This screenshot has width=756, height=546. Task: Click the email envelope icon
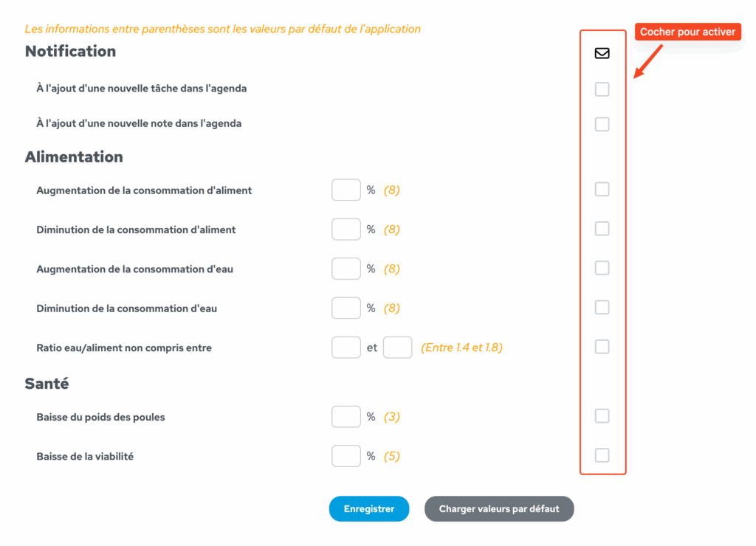(x=602, y=53)
